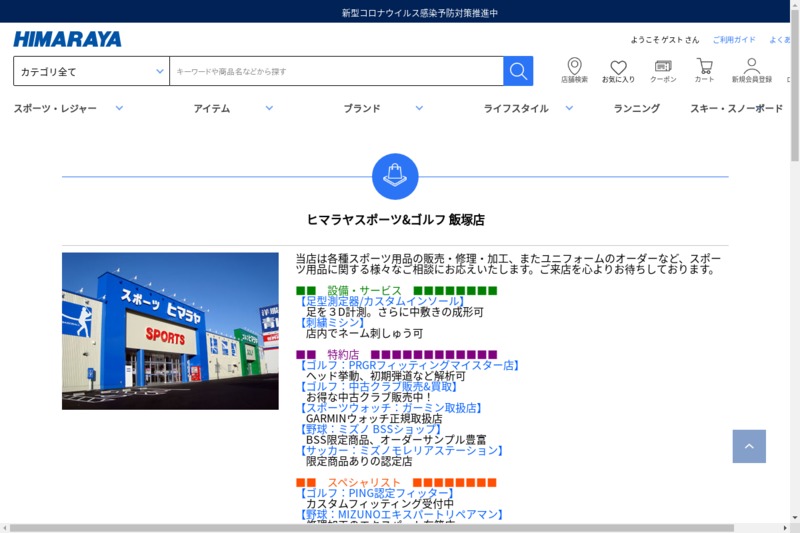Click the keyword search input field
Screen dimensions: 800x533
[336, 71]
